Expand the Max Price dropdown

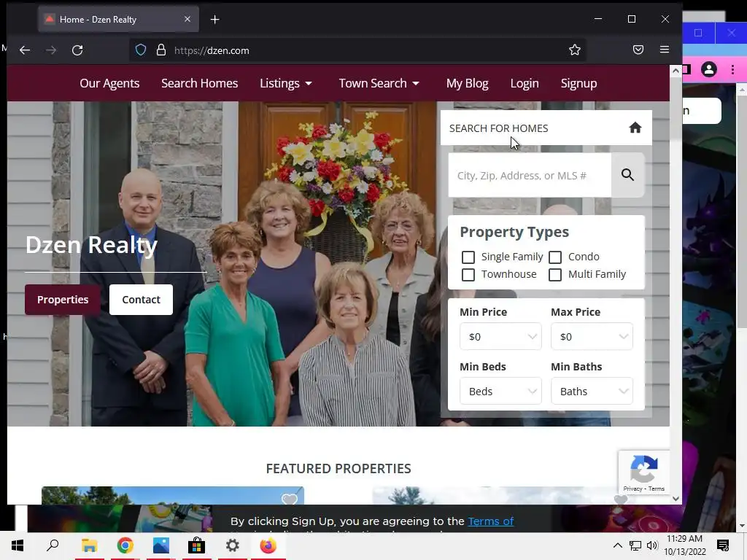[x=592, y=336]
